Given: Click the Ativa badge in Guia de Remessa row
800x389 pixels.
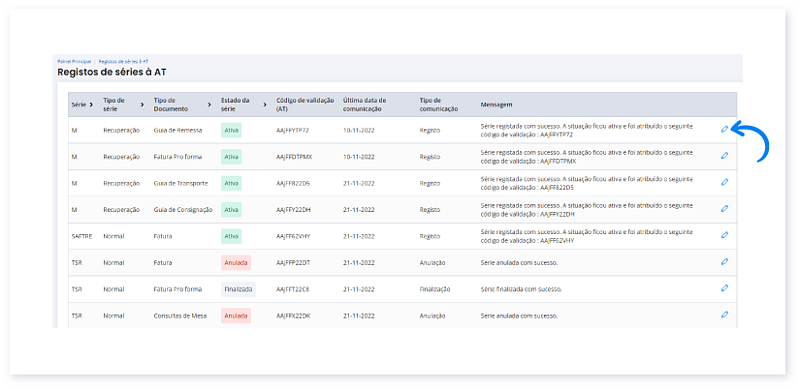Looking at the screenshot, I should (x=231, y=130).
